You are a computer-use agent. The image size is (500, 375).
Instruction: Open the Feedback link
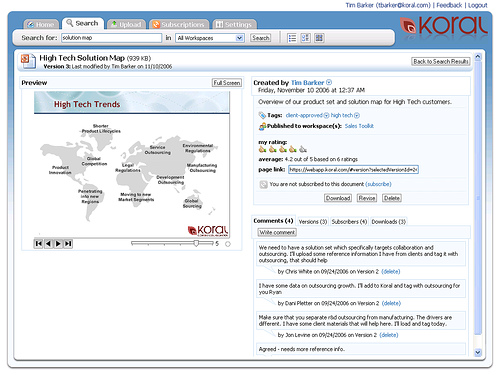point(449,5)
